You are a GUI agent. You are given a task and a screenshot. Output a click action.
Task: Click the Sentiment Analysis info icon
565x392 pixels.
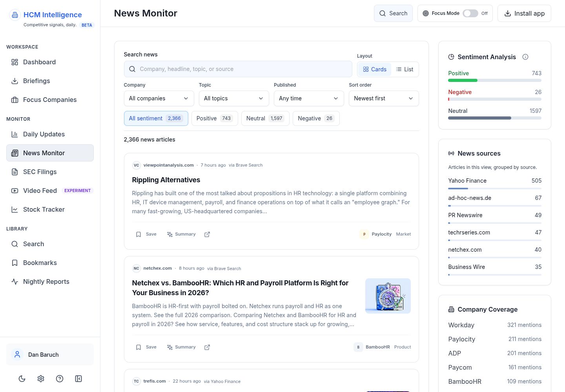[525, 57]
